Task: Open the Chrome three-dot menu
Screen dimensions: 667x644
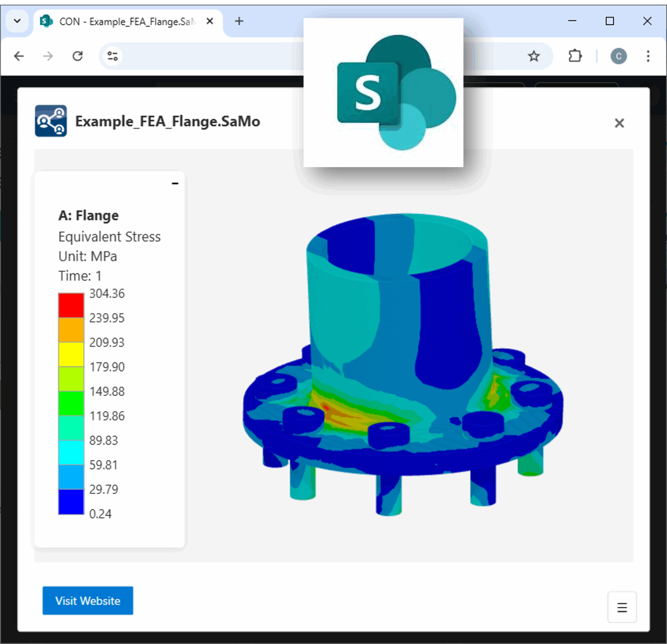Action: coord(648,56)
